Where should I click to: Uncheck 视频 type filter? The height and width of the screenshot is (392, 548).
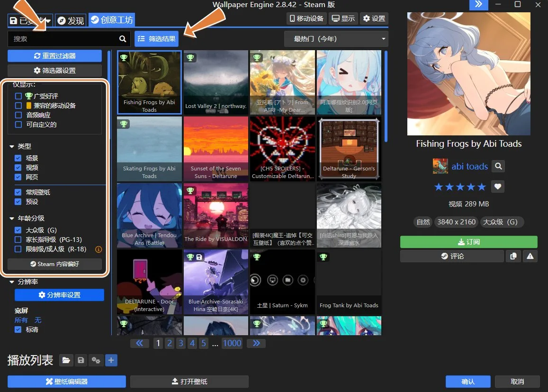point(18,167)
